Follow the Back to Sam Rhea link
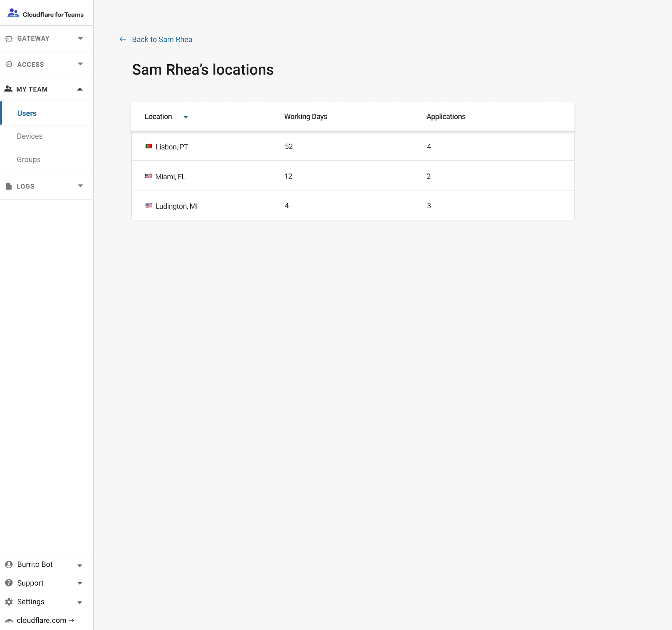 click(x=162, y=40)
